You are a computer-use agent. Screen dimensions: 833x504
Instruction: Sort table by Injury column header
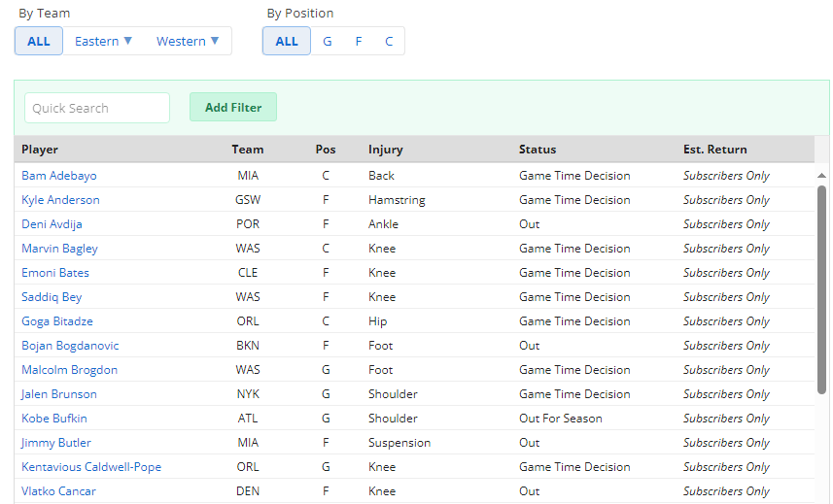click(386, 150)
